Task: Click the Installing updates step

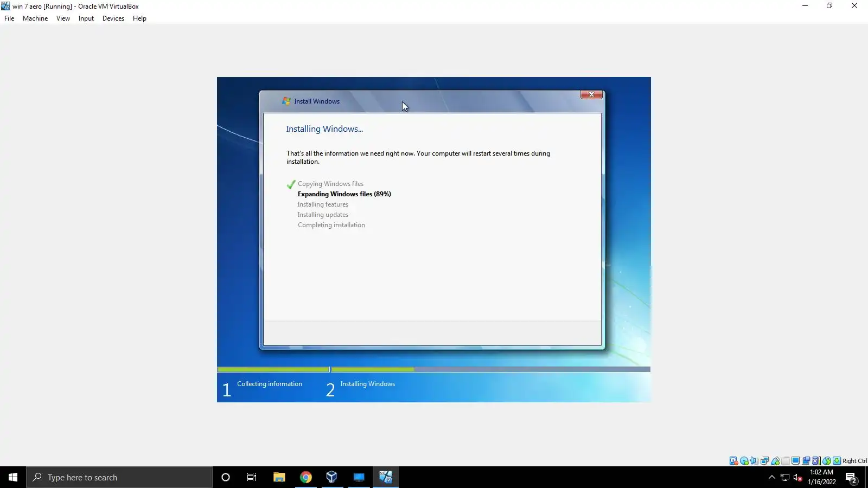Action: click(x=323, y=215)
